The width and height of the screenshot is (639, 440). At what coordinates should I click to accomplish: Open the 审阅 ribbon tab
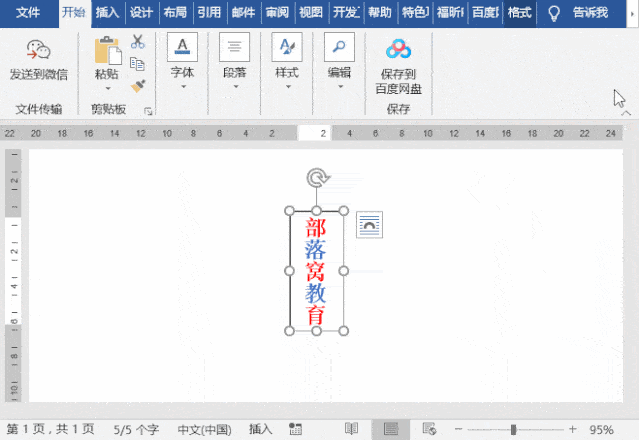(x=277, y=13)
